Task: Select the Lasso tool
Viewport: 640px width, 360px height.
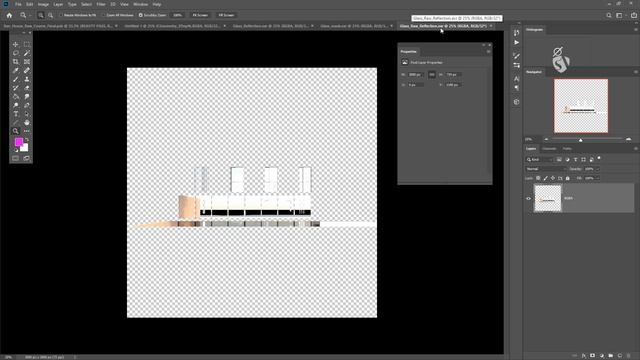Action: point(16,53)
